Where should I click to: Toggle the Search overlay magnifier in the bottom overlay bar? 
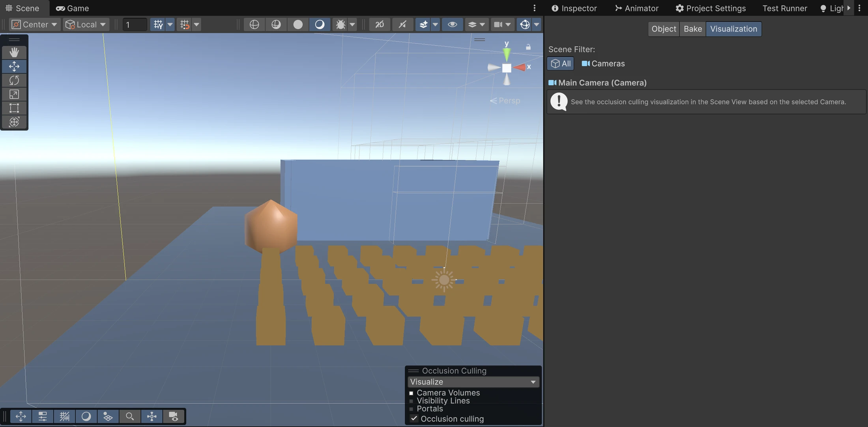tap(130, 416)
